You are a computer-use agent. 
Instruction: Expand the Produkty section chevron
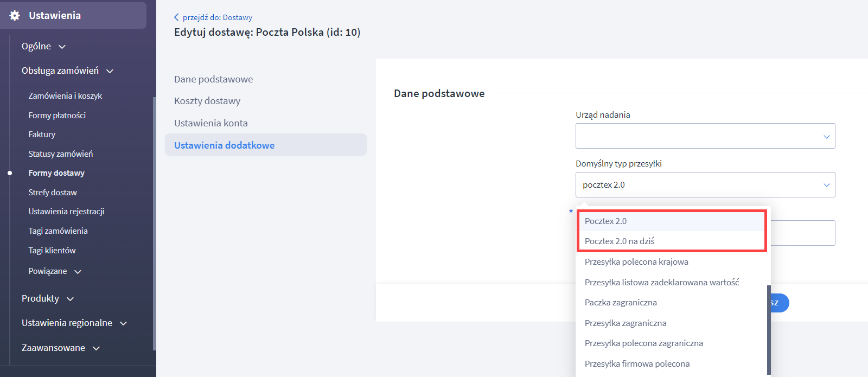(70, 299)
